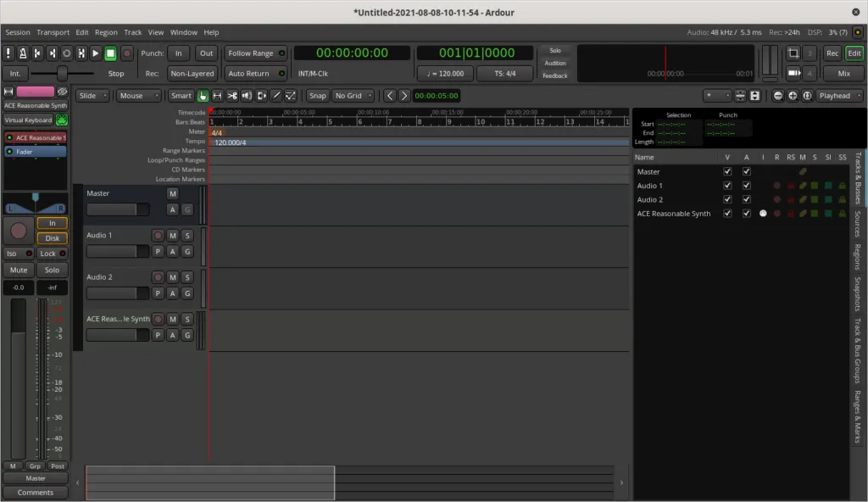The image size is (868, 502).
Task: Arm record on the Audio 1 track
Action: tap(158, 235)
